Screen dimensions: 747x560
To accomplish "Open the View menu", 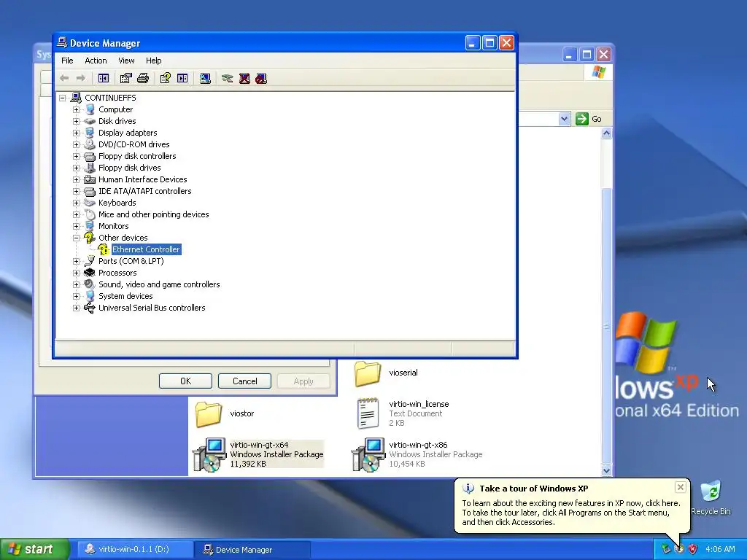I will tap(126, 61).
